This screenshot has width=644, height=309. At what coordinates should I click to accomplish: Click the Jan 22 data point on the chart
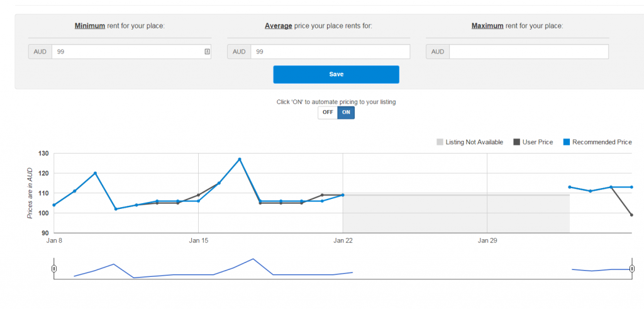343,194
